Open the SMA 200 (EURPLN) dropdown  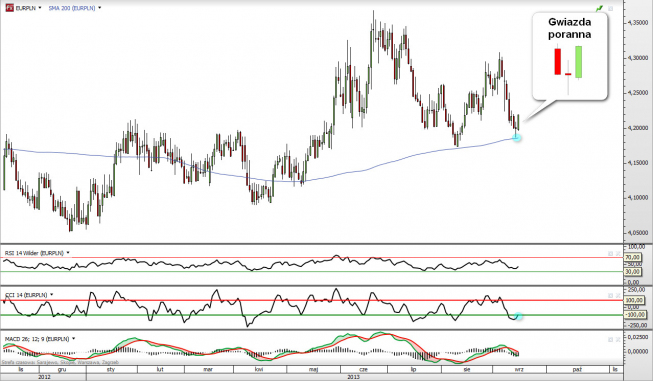100,8
